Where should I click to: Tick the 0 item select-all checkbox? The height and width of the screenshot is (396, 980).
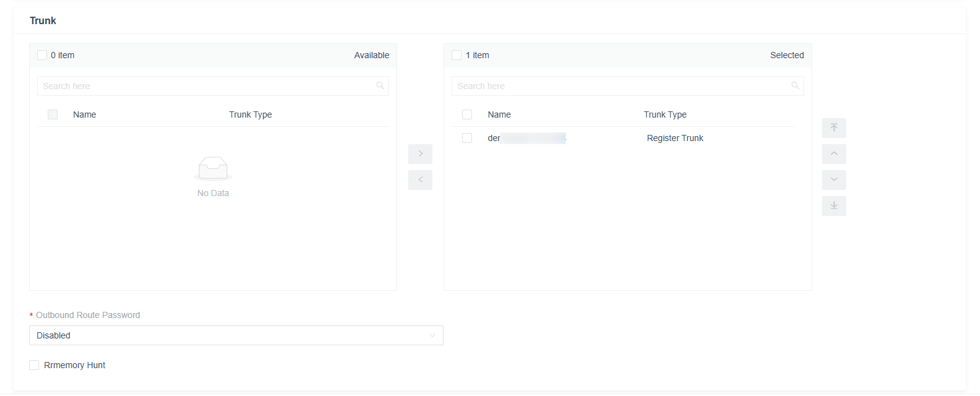(42, 55)
